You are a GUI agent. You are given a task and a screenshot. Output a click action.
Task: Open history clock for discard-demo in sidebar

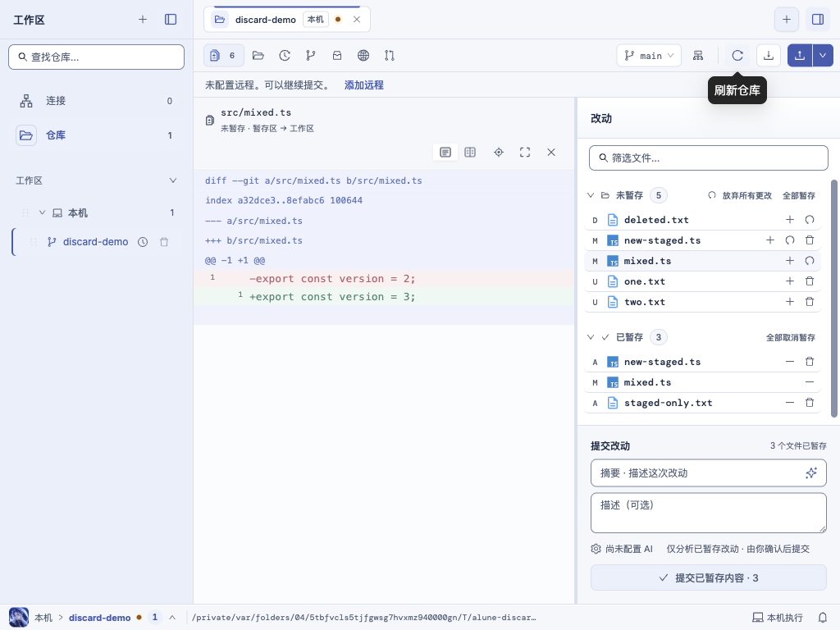click(x=143, y=242)
